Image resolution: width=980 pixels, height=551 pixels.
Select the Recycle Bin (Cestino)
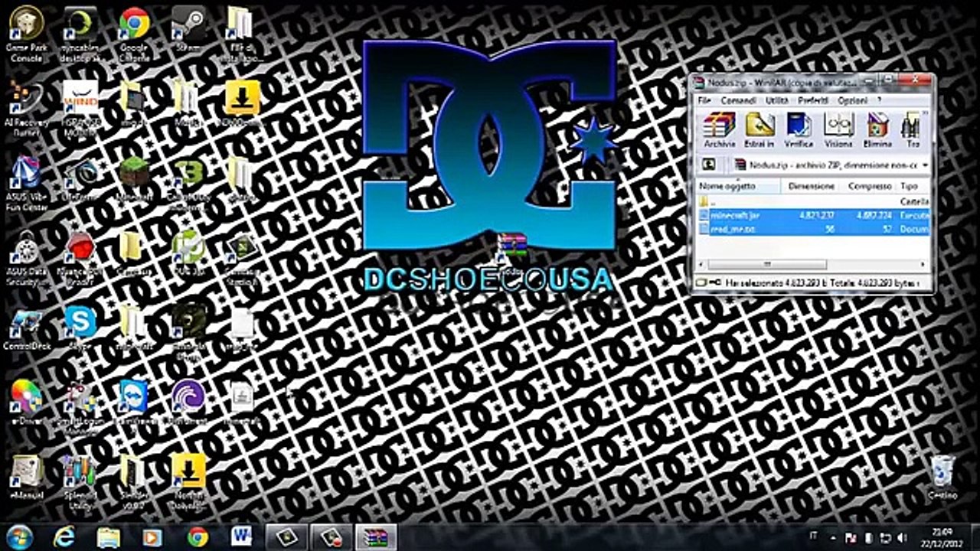(942, 478)
